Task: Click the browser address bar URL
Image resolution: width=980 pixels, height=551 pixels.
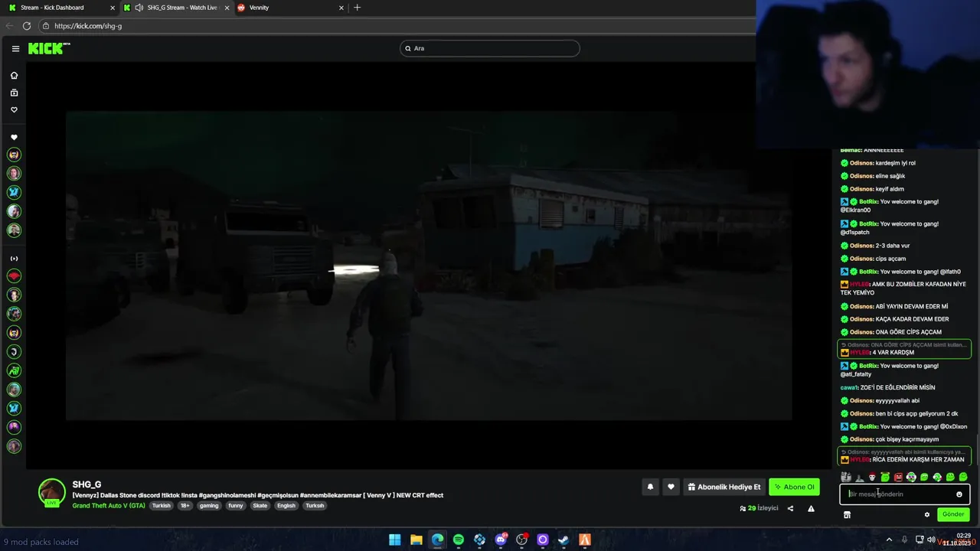Action: pyautogui.click(x=88, y=26)
